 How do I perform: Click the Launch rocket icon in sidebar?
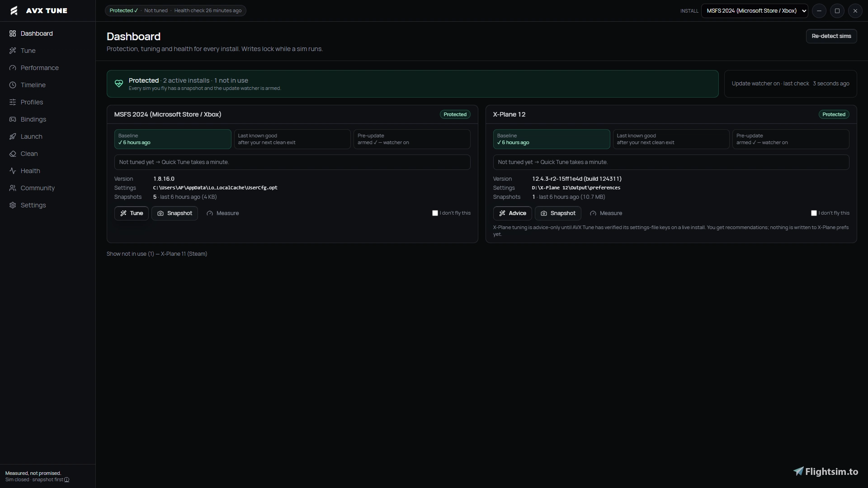pyautogui.click(x=13, y=136)
